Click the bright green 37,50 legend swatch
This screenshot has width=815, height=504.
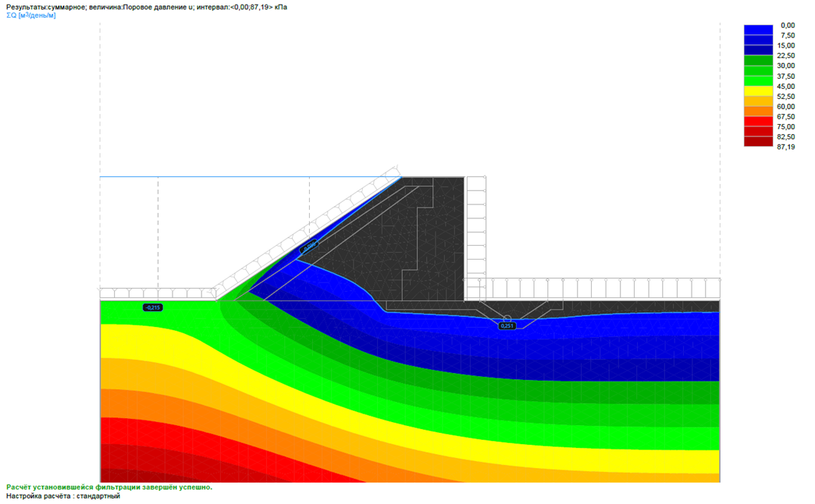pyautogui.click(x=758, y=80)
